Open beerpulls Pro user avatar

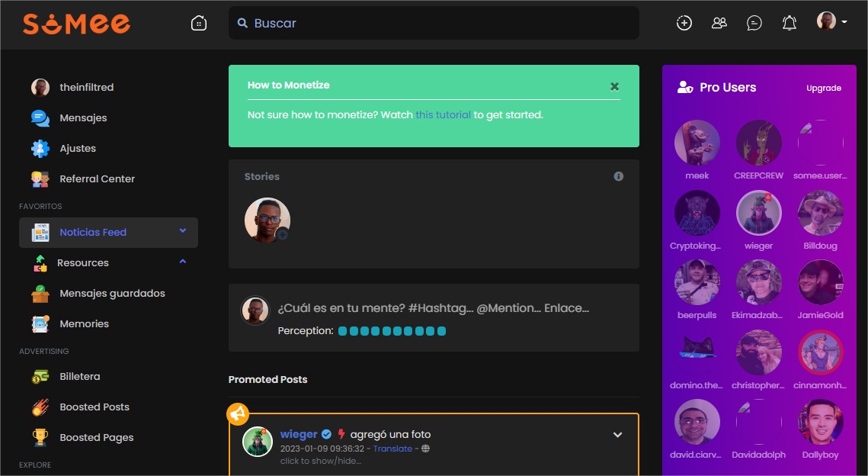pyautogui.click(x=697, y=282)
